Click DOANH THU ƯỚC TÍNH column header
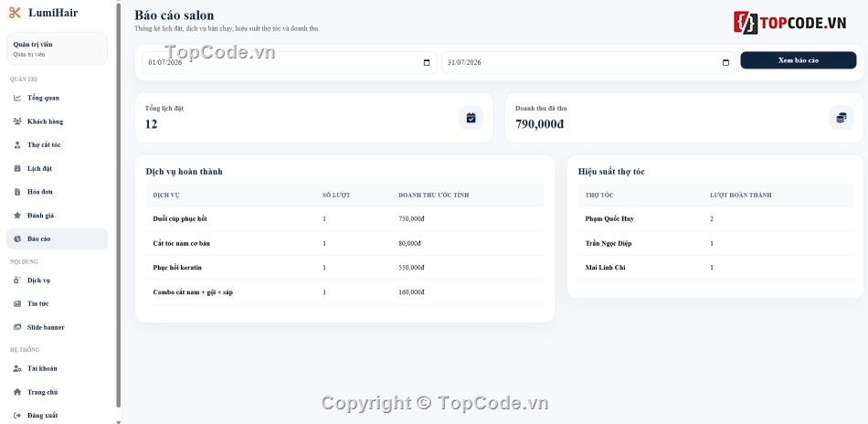 [433, 196]
